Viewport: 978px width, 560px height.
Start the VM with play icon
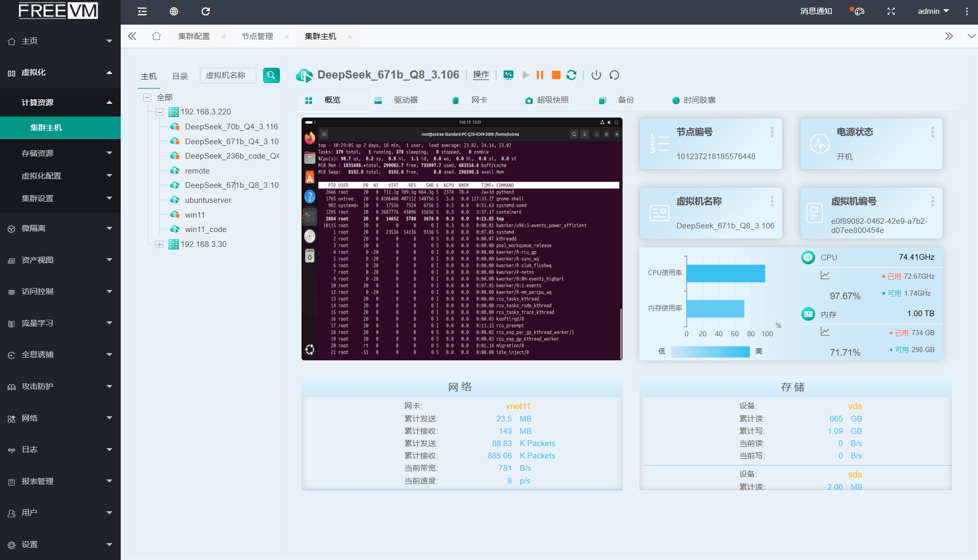[525, 75]
